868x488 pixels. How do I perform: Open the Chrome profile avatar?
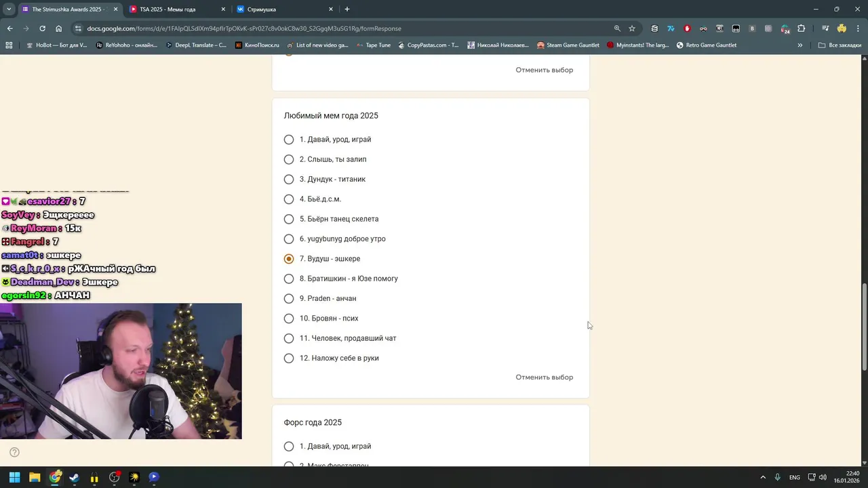(842, 28)
